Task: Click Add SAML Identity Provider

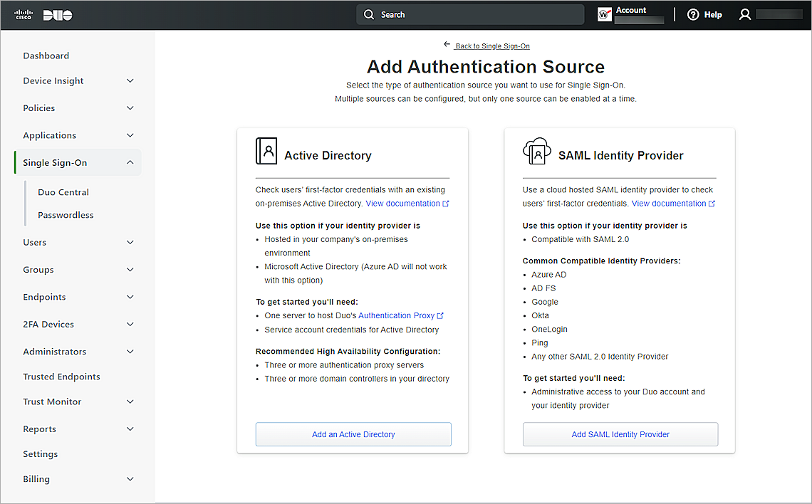Action: coord(620,434)
